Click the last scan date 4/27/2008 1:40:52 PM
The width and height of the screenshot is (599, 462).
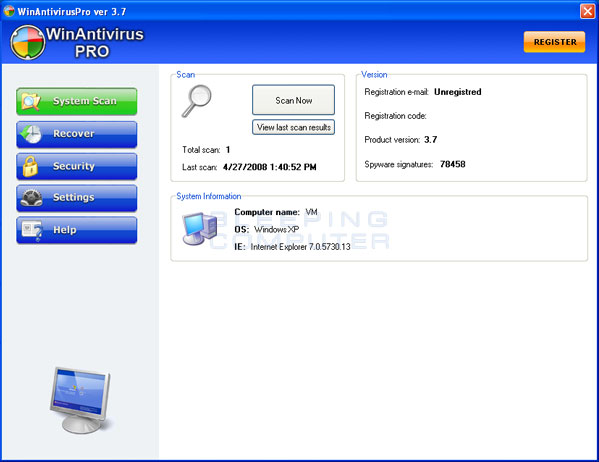pos(269,167)
